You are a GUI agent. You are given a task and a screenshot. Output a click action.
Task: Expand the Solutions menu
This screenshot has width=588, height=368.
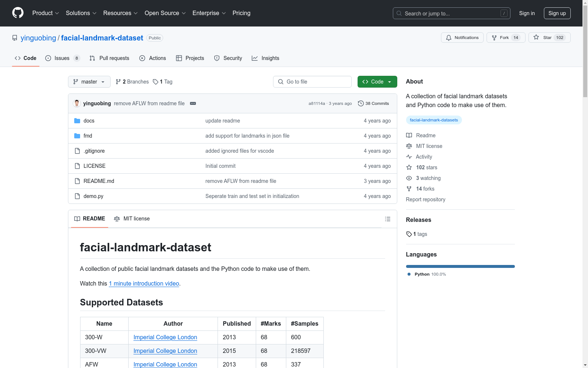click(81, 13)
